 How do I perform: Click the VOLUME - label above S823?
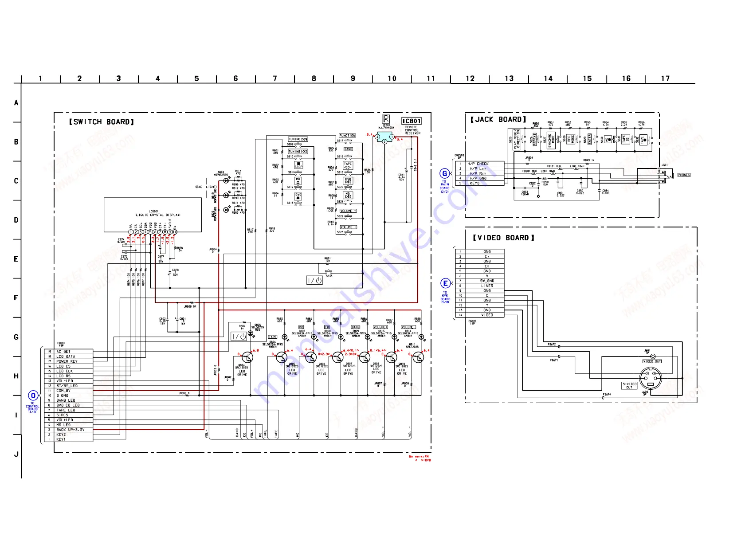348,227
